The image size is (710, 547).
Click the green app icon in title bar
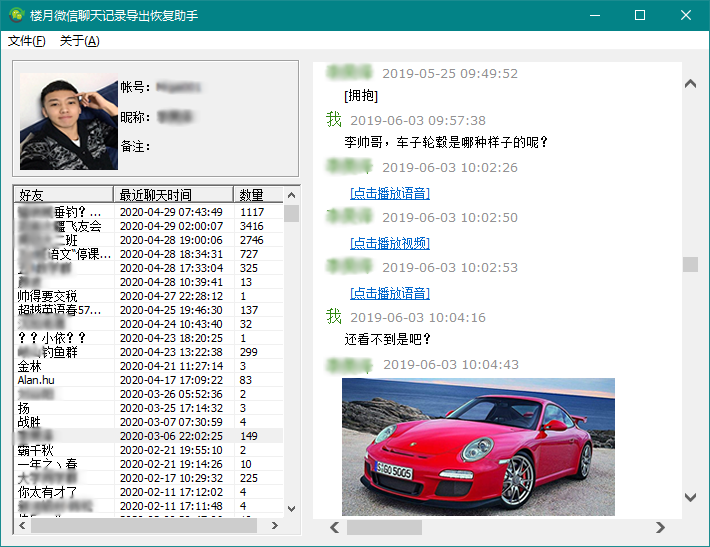click(x=16, y=15)
